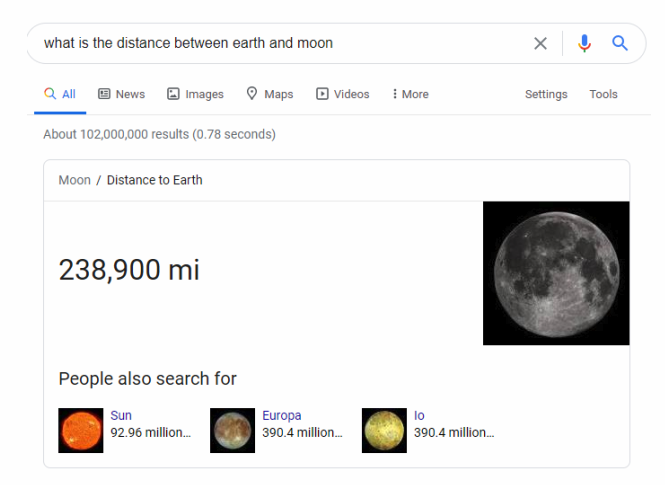Expand the More menu
Screen dimensions: 665x485
(410, 94)
